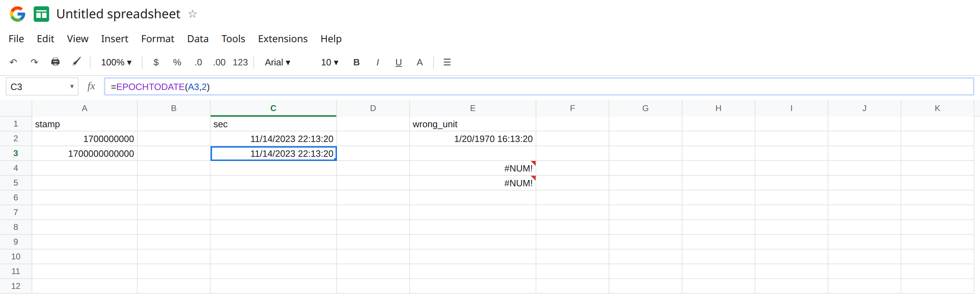Open the 123 more formats button
Screen dimensions: 980x298
click(240, 62)
